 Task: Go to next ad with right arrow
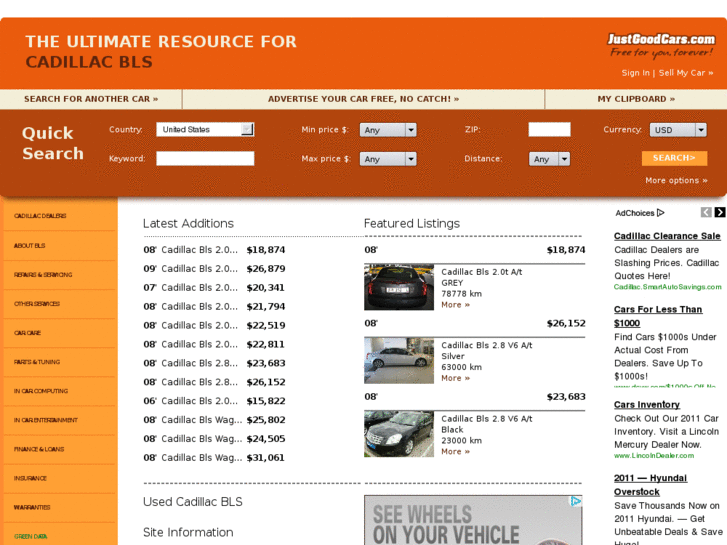pyautogui.click(x=720, y=212)
